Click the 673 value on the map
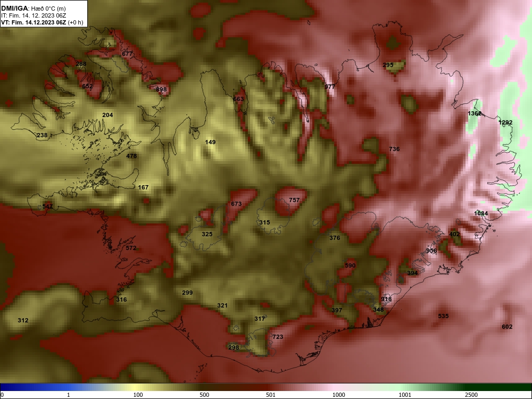 [x=236, y=204]
